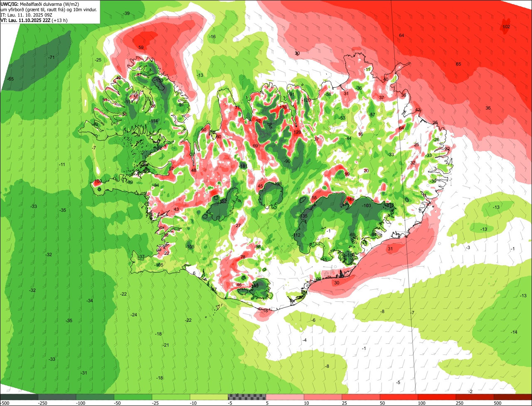Click the map value '-120' on the north coast
532x406 pixels.
pyautogui.click(x=307, y=100)
